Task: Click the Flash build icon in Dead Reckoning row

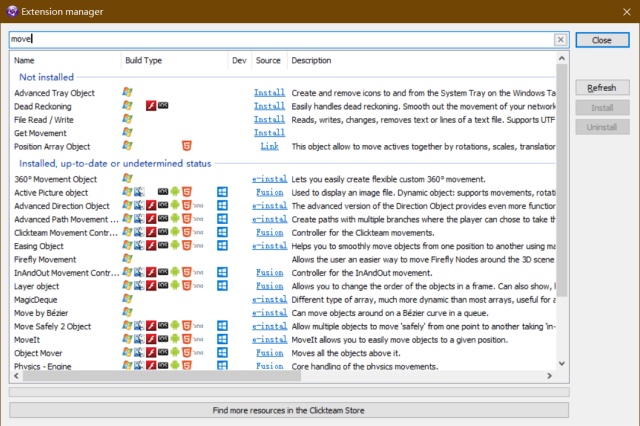Action: (x=151, y=106)
